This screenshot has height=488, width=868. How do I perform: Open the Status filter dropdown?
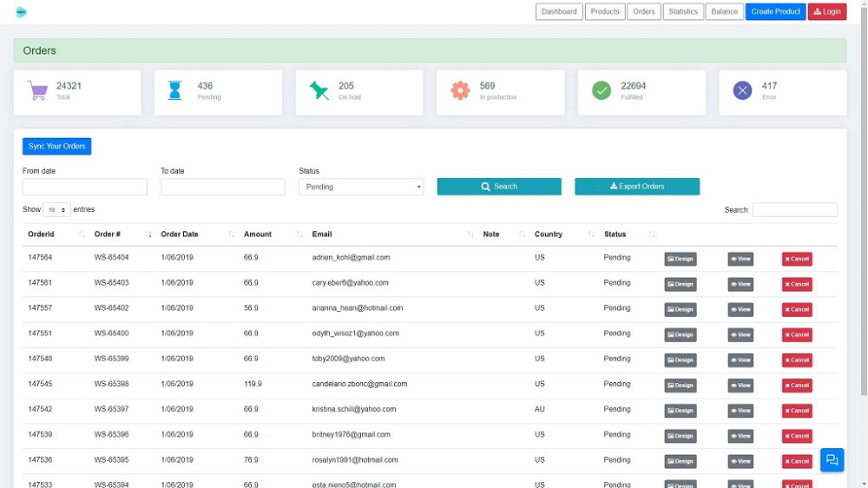point(360,187)
